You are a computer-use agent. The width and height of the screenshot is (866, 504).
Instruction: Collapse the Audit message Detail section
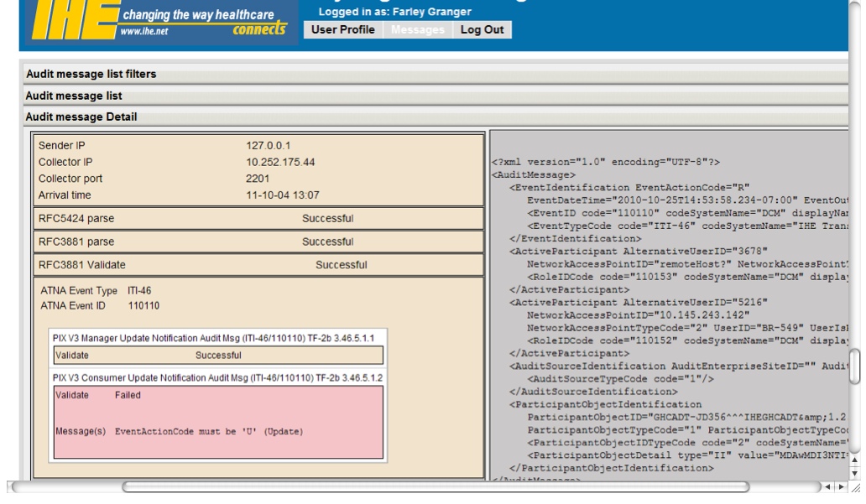pyautogui.click(x=81, y=117)
